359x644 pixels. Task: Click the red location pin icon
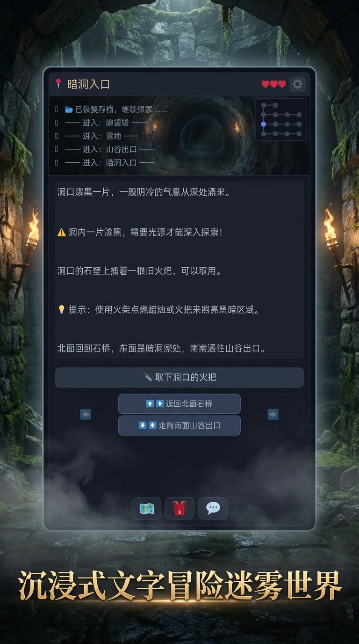tap(58, 84)
